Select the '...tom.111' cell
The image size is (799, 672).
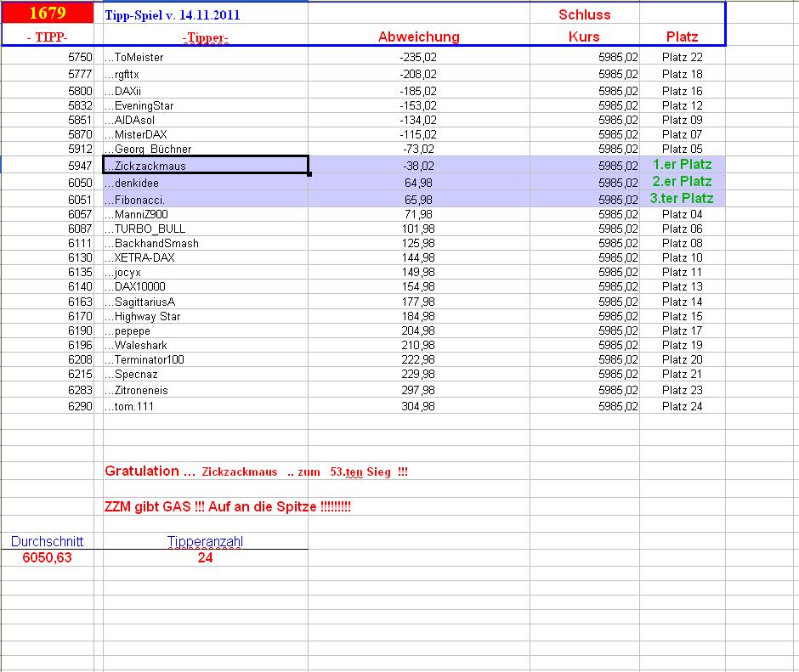point(206,406)
